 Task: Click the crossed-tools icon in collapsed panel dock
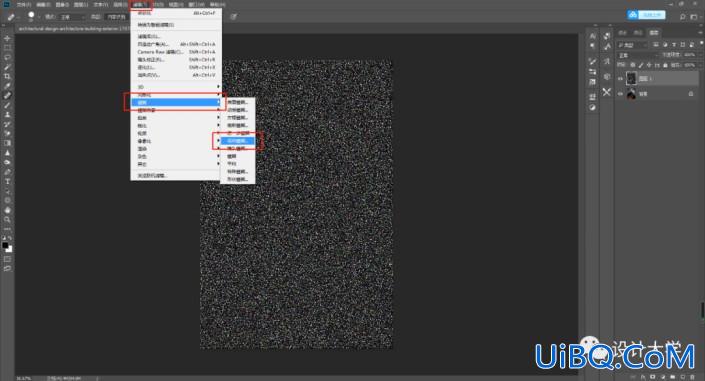[607, 92]
